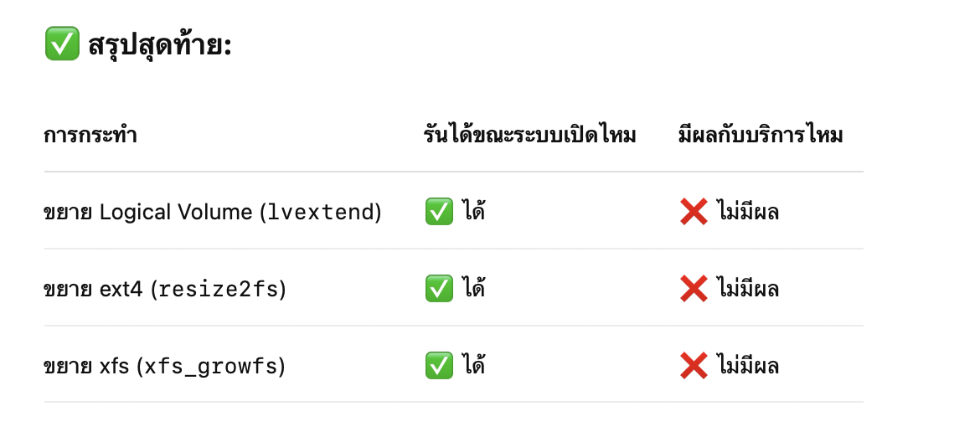Click ไม่มีผล text in the xfs_growfs row

(x=749, y=366)
